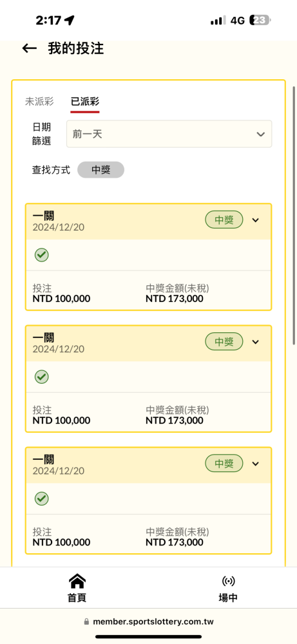
Task: Switch to the 未派彩 tab
Action: pyautogui.click(x=39, y=102)
